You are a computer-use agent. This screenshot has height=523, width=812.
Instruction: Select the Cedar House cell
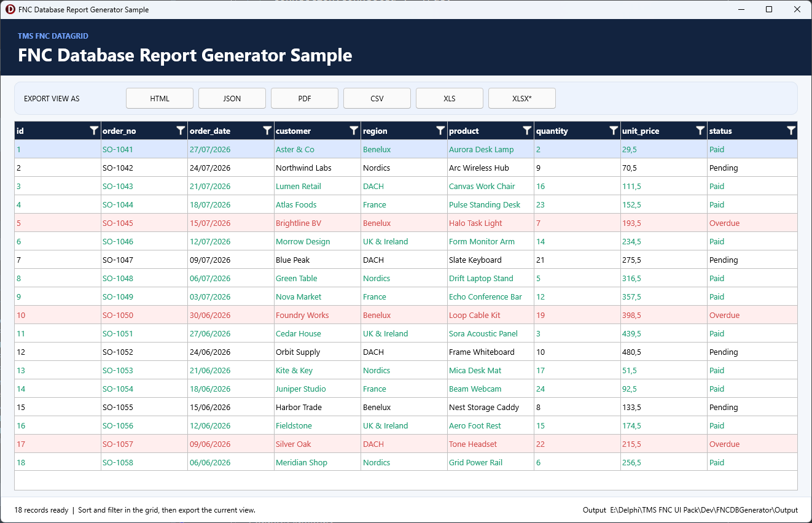318,333
